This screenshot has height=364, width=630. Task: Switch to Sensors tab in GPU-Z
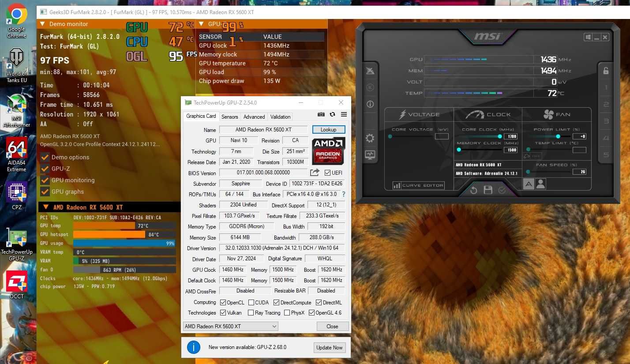pos(229,117)
